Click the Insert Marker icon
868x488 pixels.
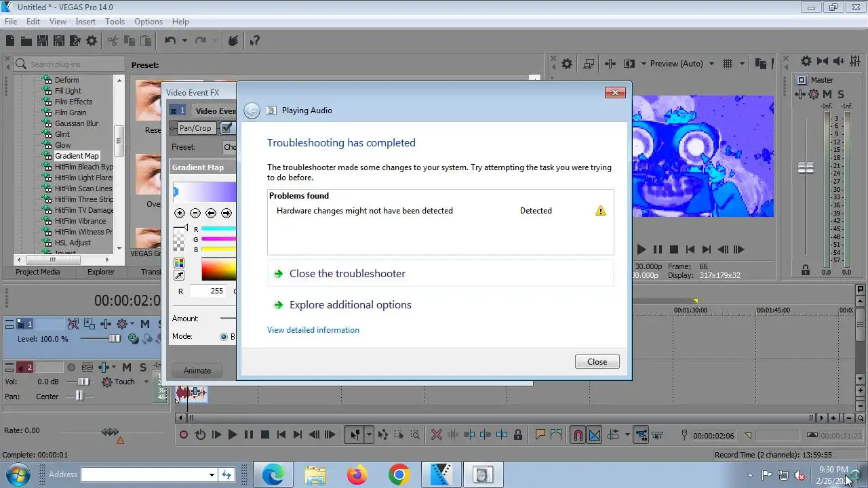pyautogui.click(x=540, y=435)
